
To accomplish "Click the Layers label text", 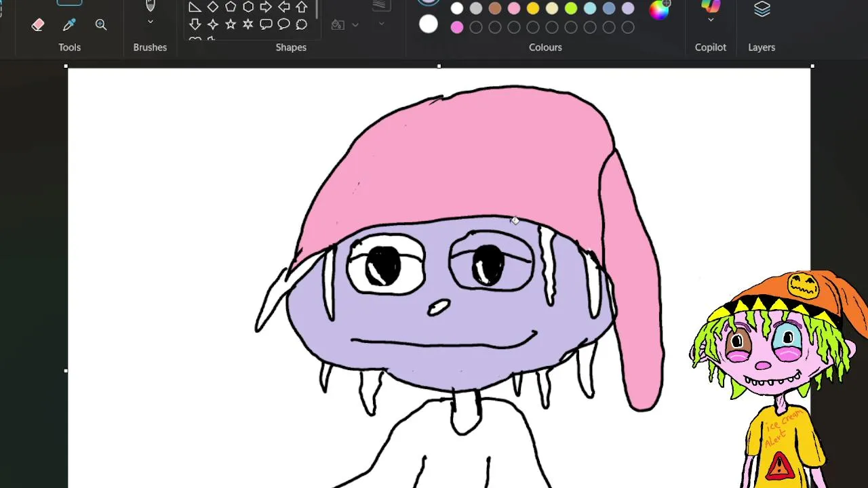I will [762, 47].
